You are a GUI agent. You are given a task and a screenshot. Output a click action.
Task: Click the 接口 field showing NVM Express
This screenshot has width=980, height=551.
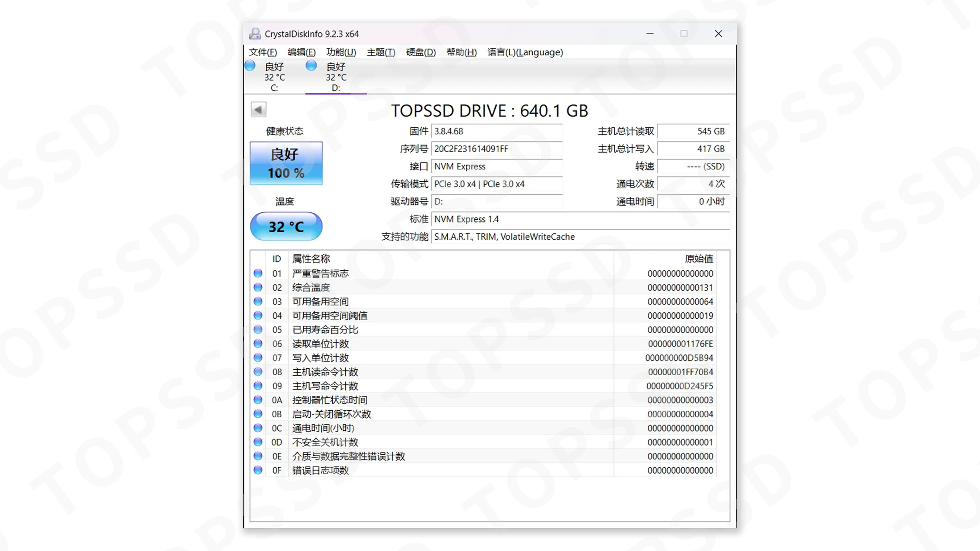click(497, 167)
